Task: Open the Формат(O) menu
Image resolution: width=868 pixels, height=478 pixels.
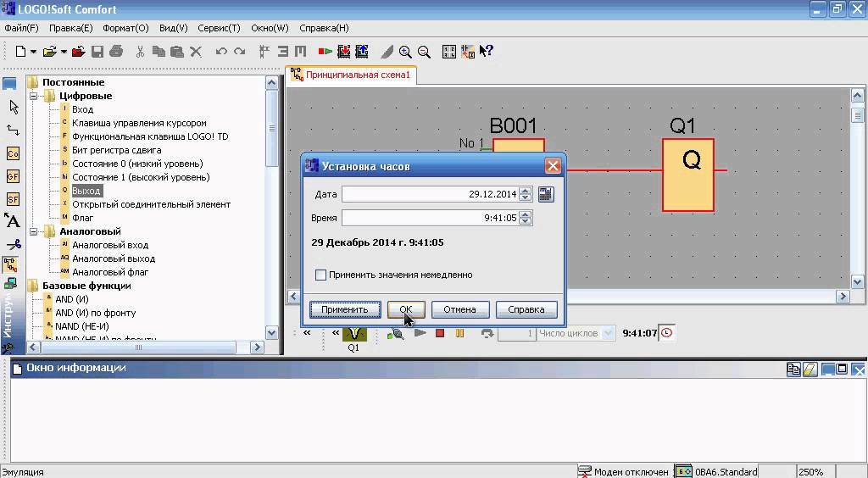Action: coord(125,28)
